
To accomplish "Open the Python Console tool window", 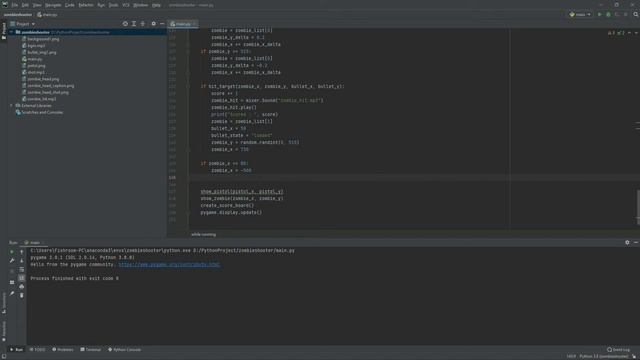I will tap(124, 350).
